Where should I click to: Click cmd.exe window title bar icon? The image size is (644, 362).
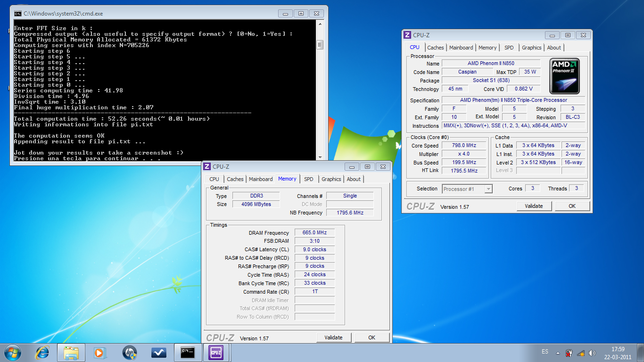[x=18, y=14]
